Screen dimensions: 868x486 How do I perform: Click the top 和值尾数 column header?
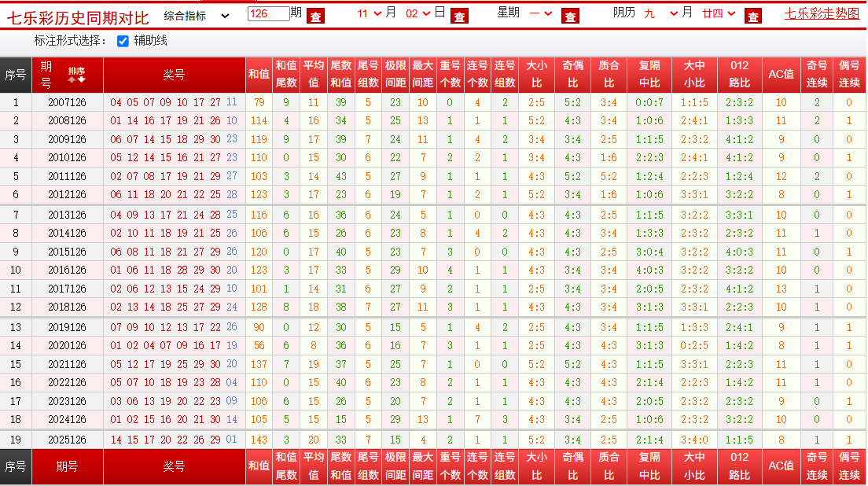pos(286,75)
